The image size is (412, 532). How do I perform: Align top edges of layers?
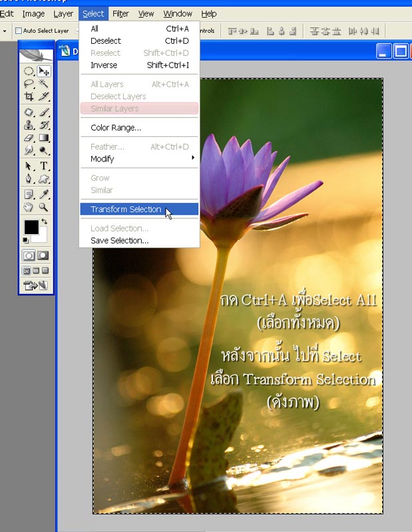(232, 31)
